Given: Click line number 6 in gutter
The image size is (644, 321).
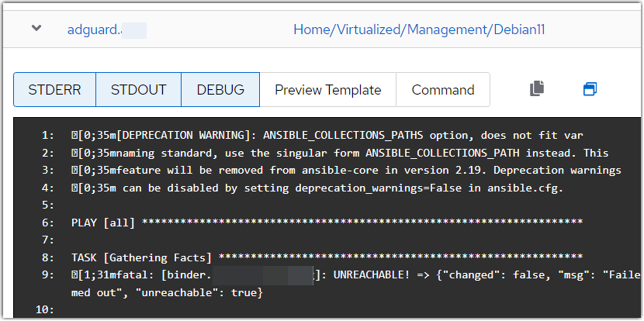Looking at the screenshot, I should click(x=49, y=223).
